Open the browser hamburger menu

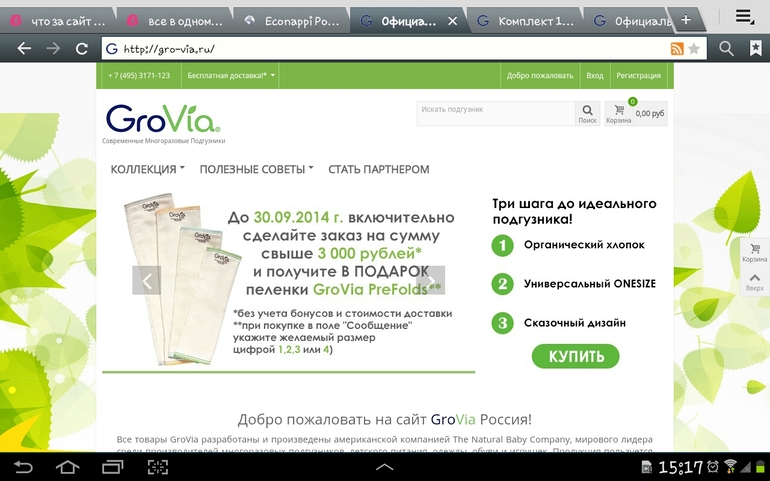click(744, 17)
